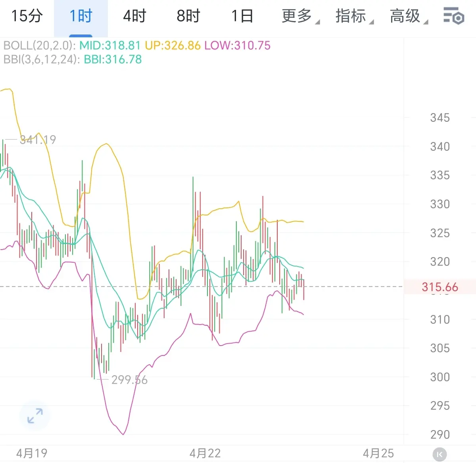
Task: Tap the fullscreen expand arrows icon
Action: click(35, 415)
